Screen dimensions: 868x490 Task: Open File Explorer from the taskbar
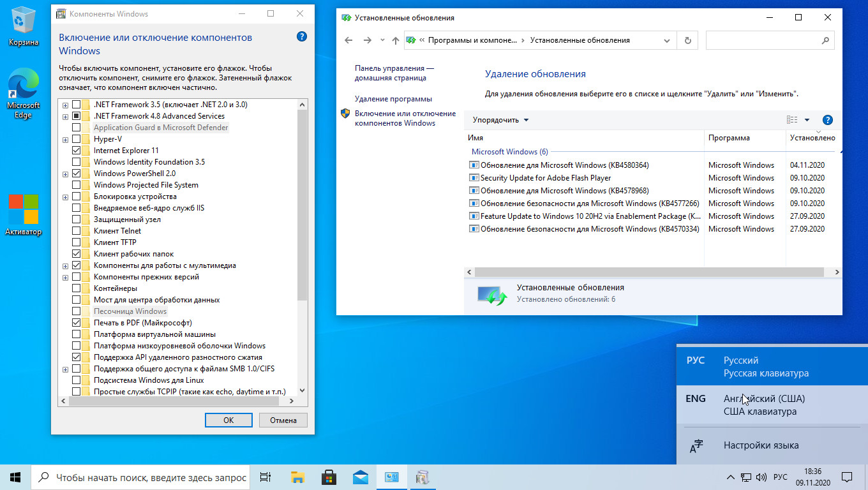pyautogui.click(x=297, y=477)
